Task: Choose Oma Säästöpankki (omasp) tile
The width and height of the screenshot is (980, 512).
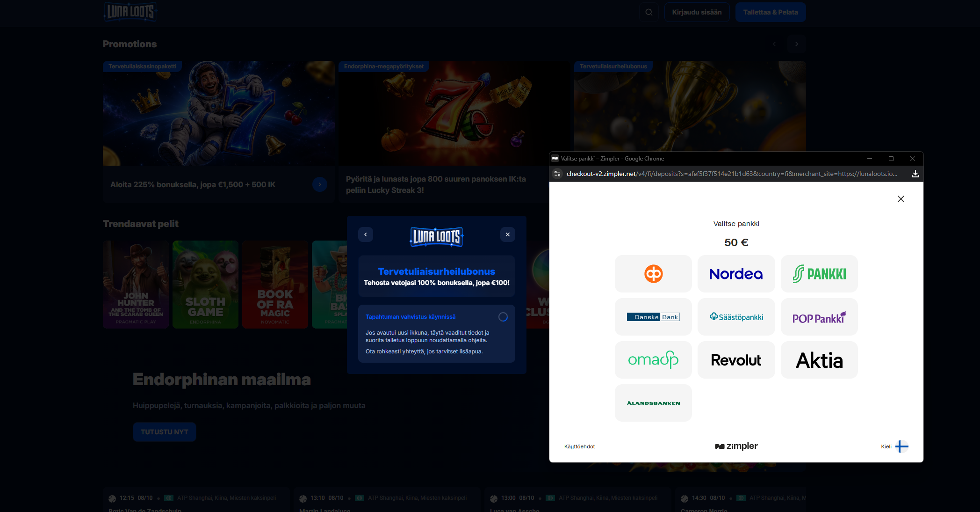Action: click(653, 360)
